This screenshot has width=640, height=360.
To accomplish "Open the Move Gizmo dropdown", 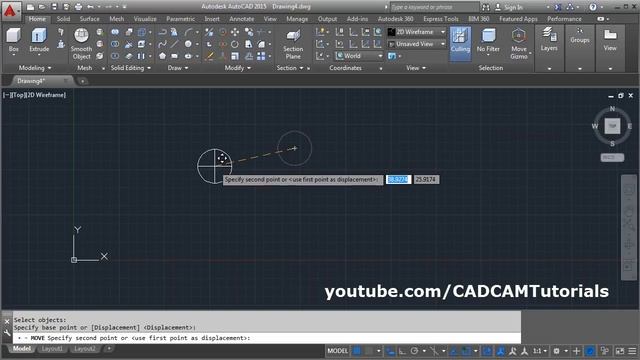I will [519, 44].
